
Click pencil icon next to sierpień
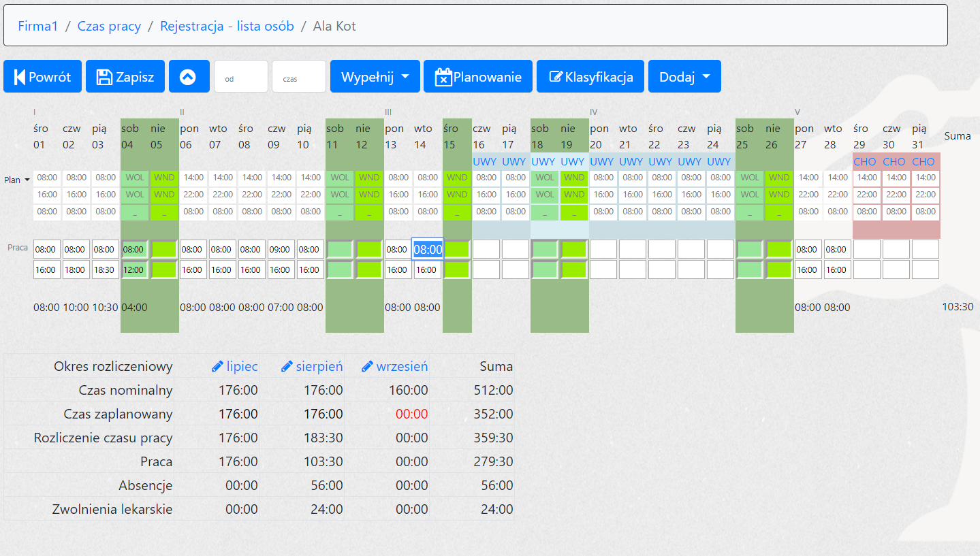[287, 367]
